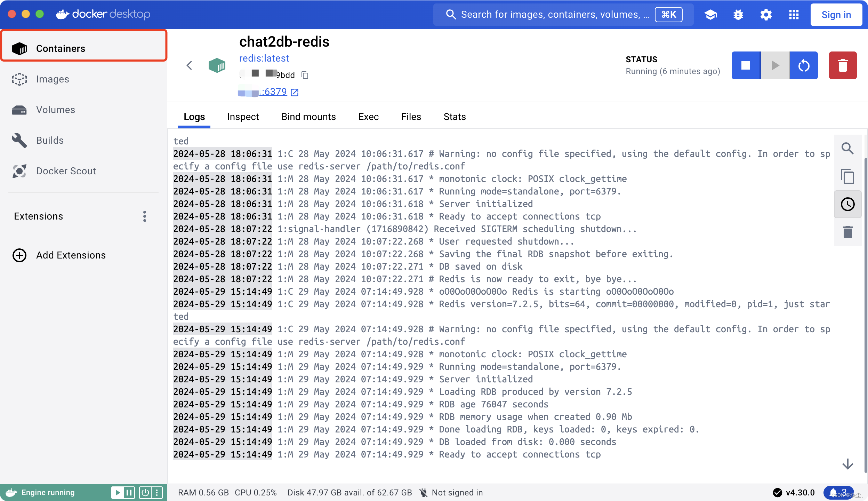The height and width of the screenshot is (501, 868).
Task: Open notifications bell badge
Action: pyautogui.click(x=838, y=493)
